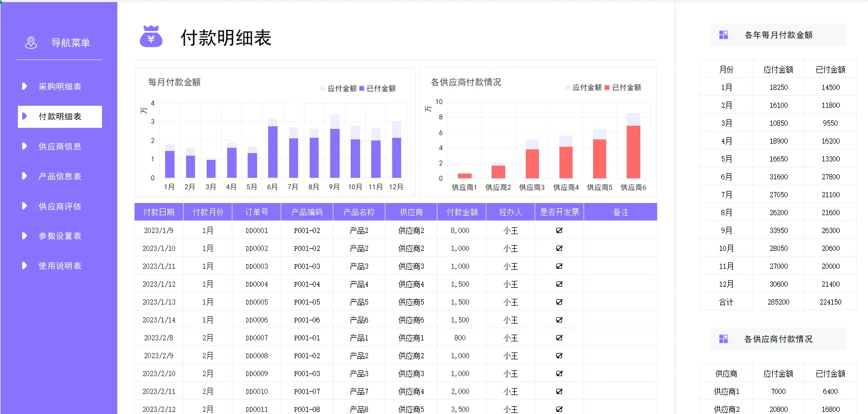Select 供应商1 payable value 7000
The height and width of the screenshot is (414, 868).
click(779, 391)
